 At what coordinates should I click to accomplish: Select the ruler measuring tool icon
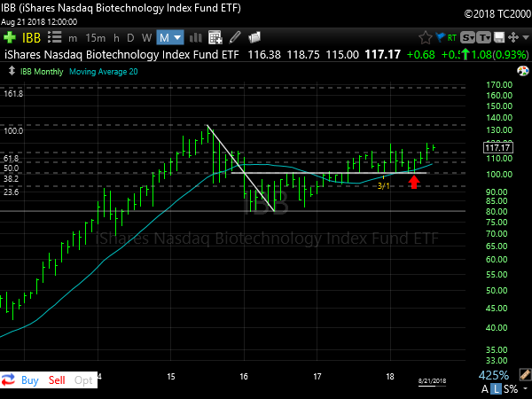pyautogui.click(x=525, y=375)
